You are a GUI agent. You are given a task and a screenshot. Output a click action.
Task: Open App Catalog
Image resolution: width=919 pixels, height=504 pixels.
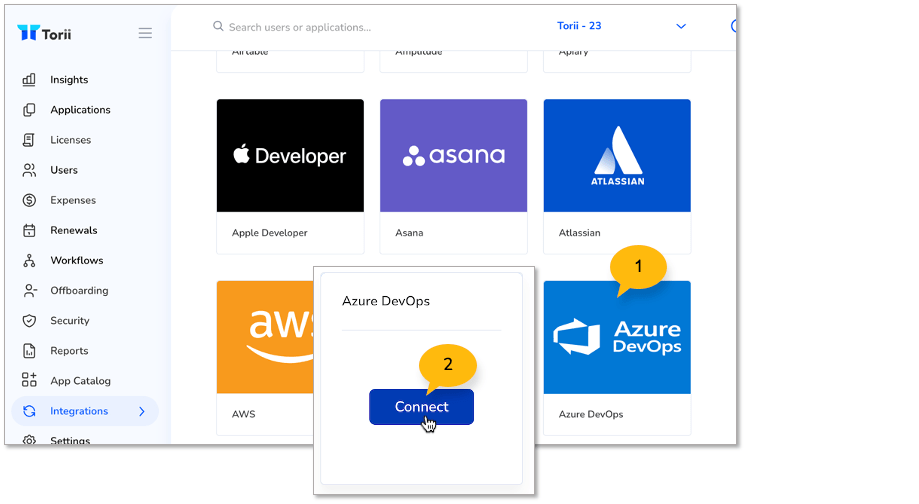(80, 381)
